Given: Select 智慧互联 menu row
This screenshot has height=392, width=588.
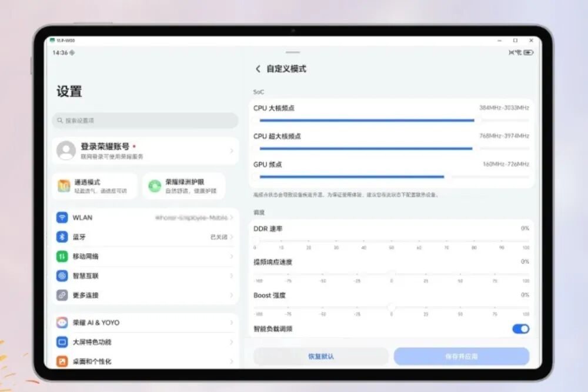Looking at the screenshot, I should (x=145, y=275).
